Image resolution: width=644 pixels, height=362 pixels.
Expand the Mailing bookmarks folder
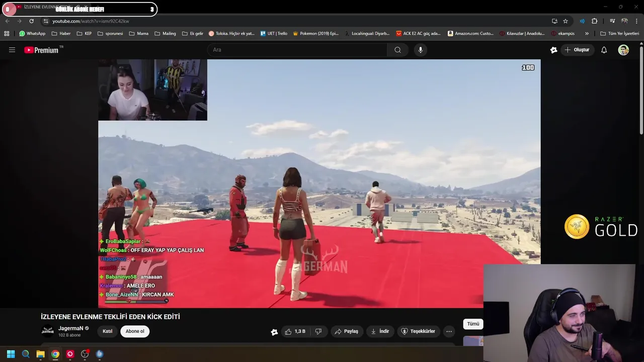(165, 34)
